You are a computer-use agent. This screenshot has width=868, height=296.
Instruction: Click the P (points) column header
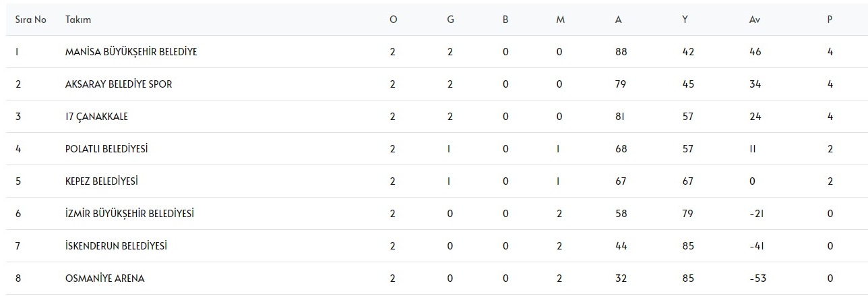(830, 20)
